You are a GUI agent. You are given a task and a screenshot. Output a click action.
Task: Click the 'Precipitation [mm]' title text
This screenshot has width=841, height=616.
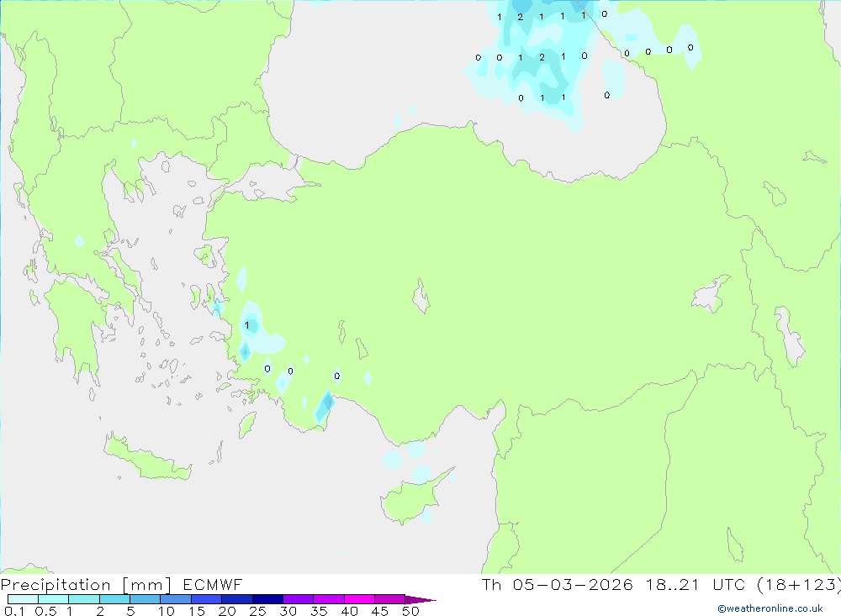tap(86, 585)
